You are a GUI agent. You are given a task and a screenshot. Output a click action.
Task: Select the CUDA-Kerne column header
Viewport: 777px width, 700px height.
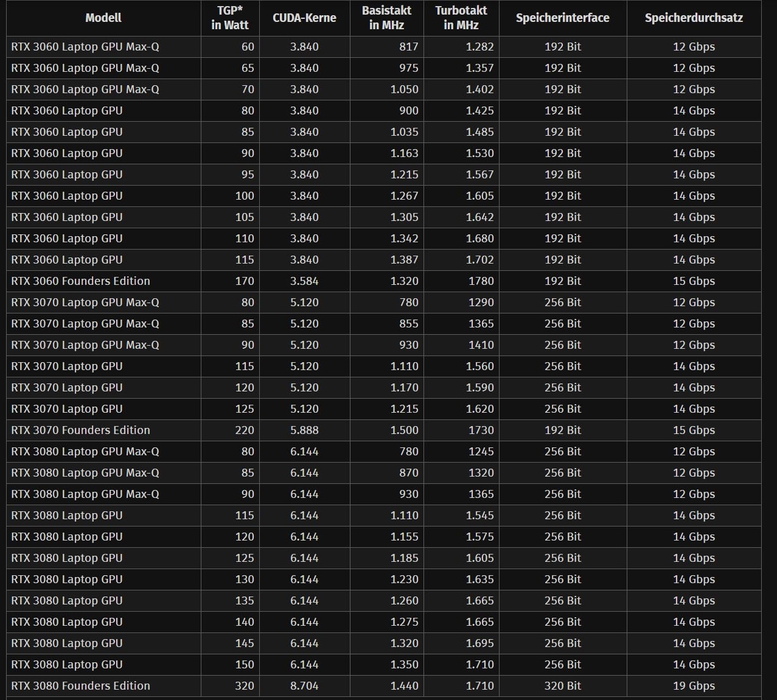pyautogui.click(x=304, y=18)
